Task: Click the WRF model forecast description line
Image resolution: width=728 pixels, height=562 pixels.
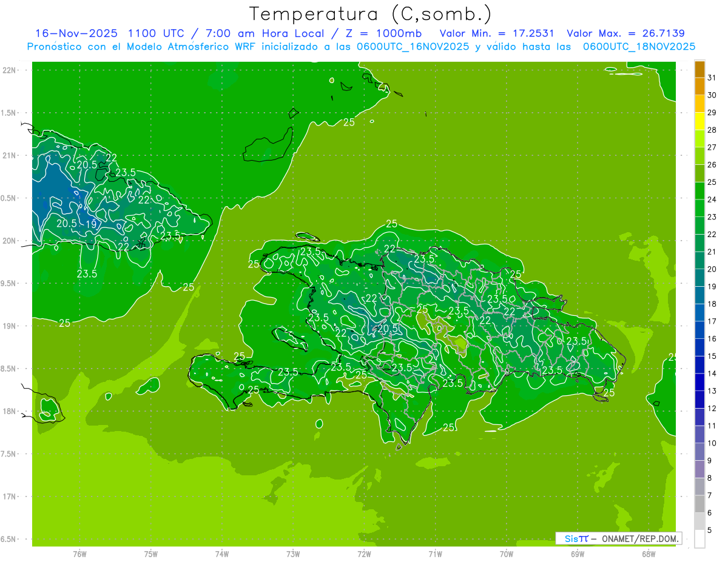Action: (361, 47)
